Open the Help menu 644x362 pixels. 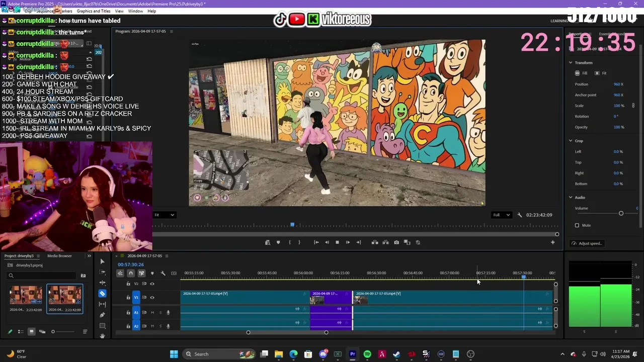pyautogui.click(x=151, y=11)
